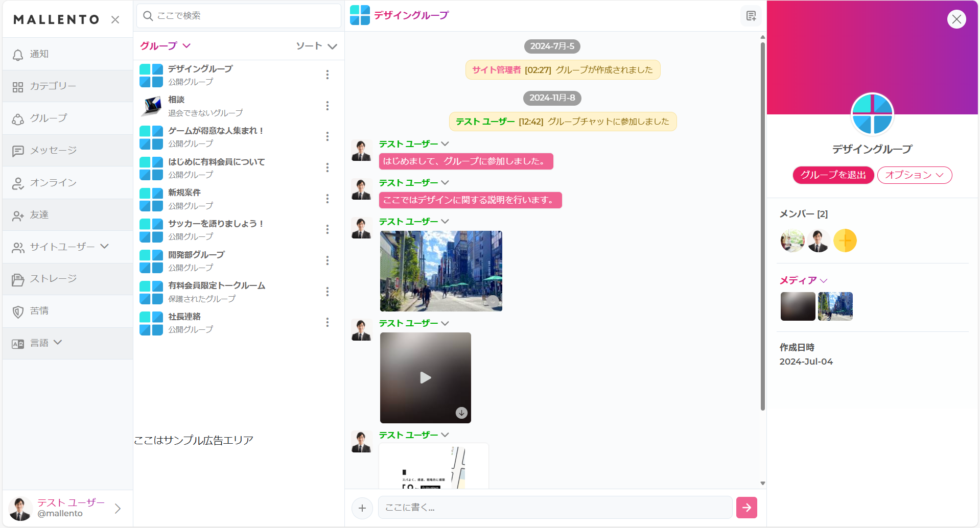Select 開発部グループ in the group list
Screen dimensions: 980x528
click(x=196, y=255)
